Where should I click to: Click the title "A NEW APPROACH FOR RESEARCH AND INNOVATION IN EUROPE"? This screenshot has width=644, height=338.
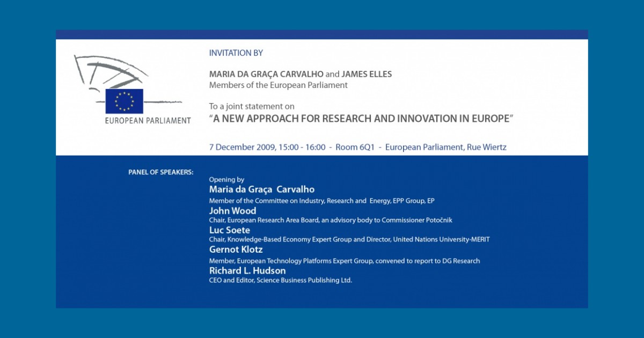[361, 119]
